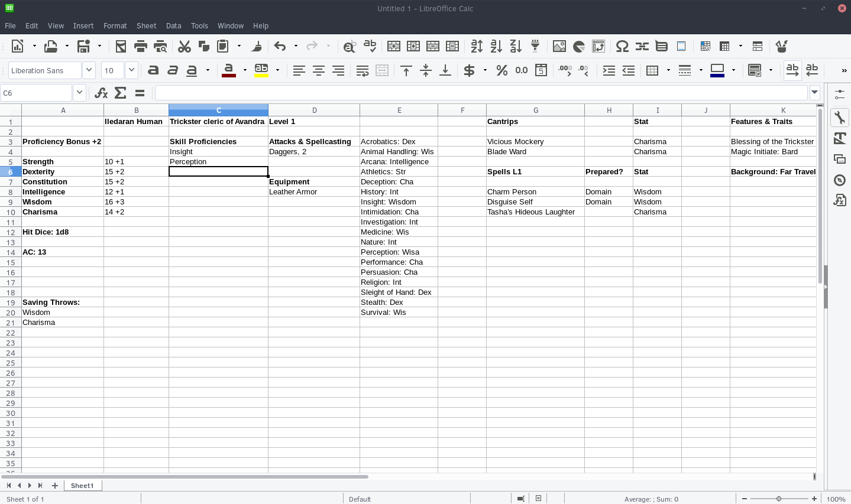
Task: Expand the formula bar with its arrow
Action: [815, 93]
